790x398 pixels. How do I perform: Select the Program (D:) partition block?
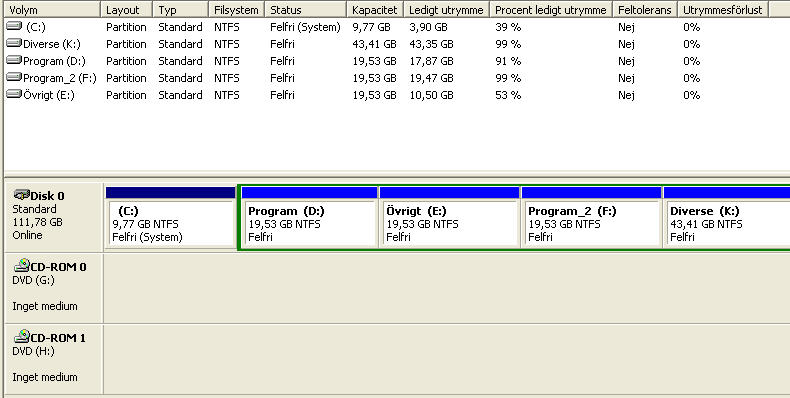(x=309, y=224)
